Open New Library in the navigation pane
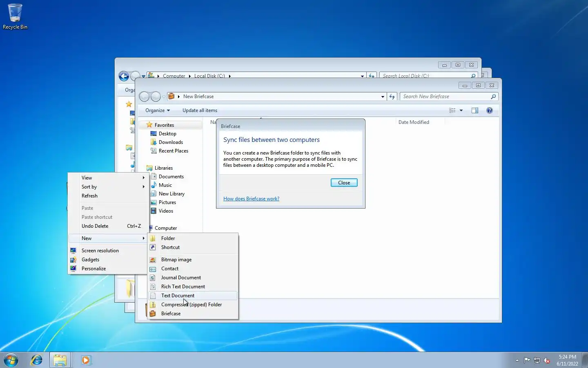The height and width of the screenshot is (368, 588). click(x=171, y=194)
